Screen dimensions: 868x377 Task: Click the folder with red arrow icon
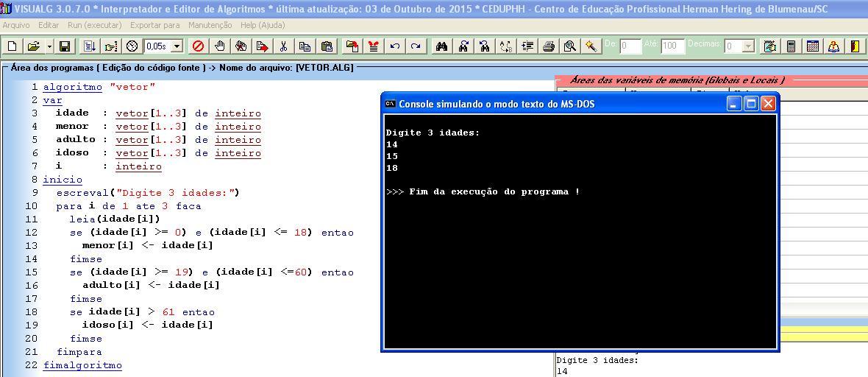[352, 46]
